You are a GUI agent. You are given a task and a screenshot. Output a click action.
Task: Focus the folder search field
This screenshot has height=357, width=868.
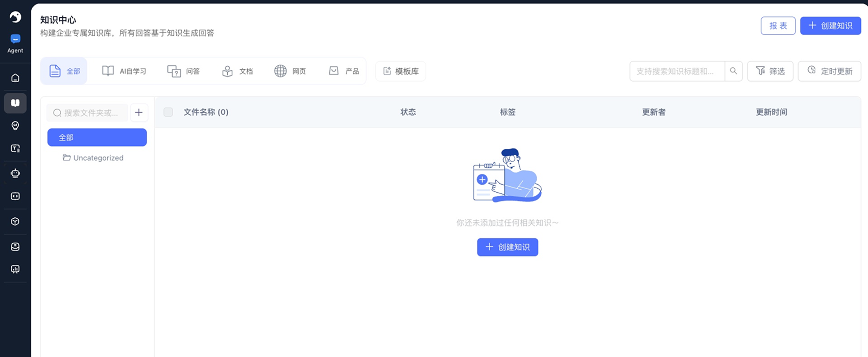coord(87,113)
